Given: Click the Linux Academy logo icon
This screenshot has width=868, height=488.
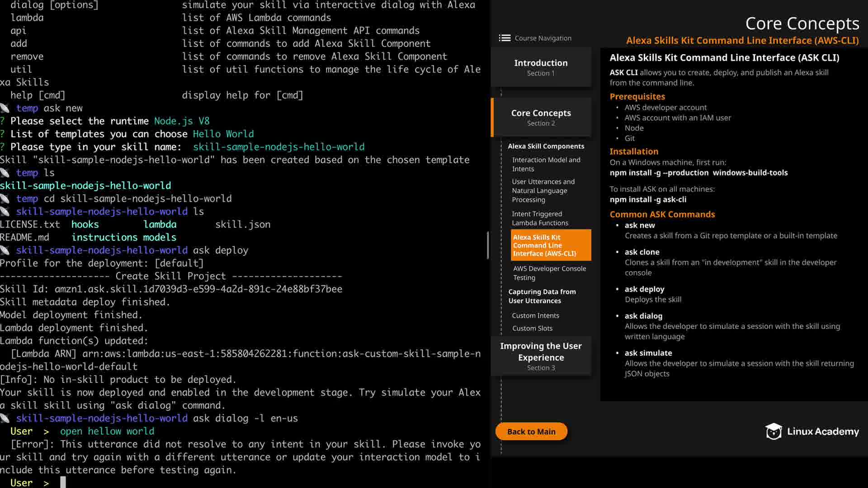Looking at the screenshot, I should [774, 432].
